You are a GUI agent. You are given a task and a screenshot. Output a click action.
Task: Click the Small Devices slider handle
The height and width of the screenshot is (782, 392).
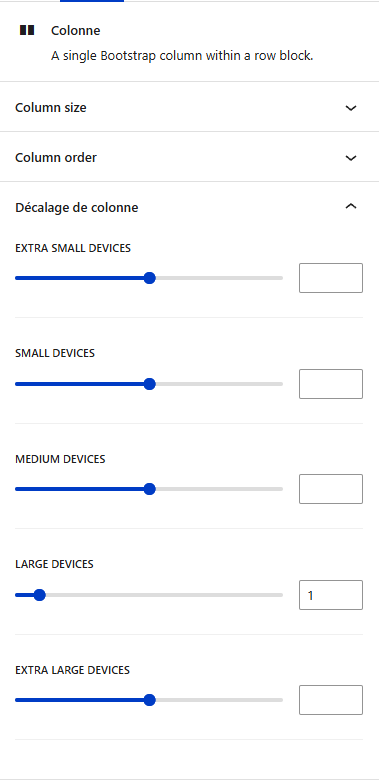click(150, 384)
